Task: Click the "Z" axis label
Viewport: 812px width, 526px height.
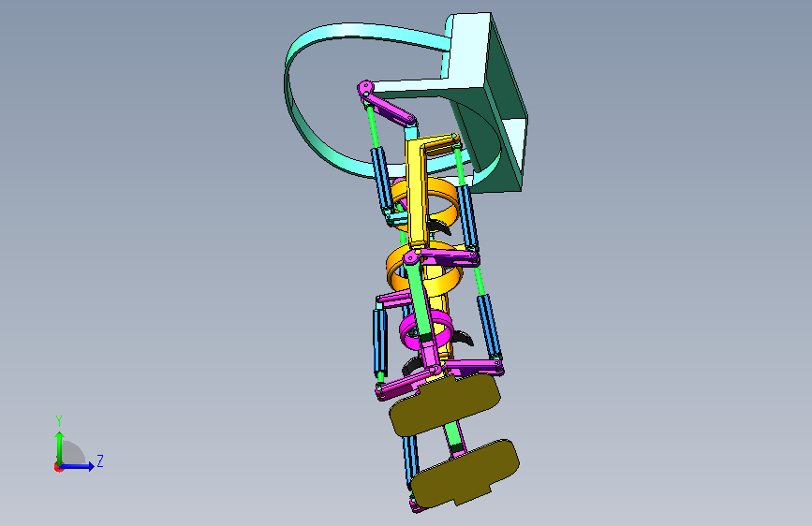Action: tap(100, 460)
